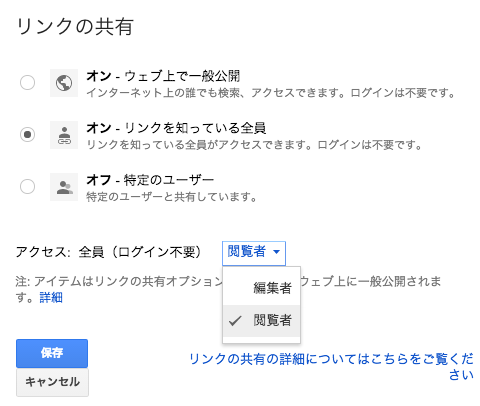
Task: Click the globe icon for public web sharing
Action: pyautogui.click(x=64, y=83)
